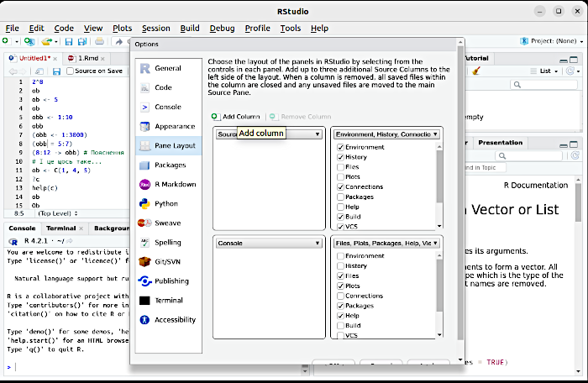
Task: Click the Environment pane search field
Action: click(x=543, y=85)
